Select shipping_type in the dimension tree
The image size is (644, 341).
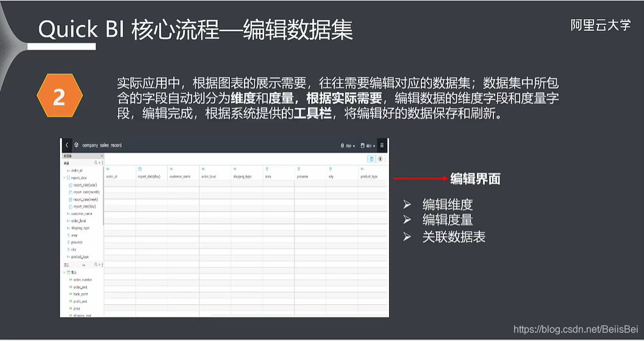coord(80,228)
